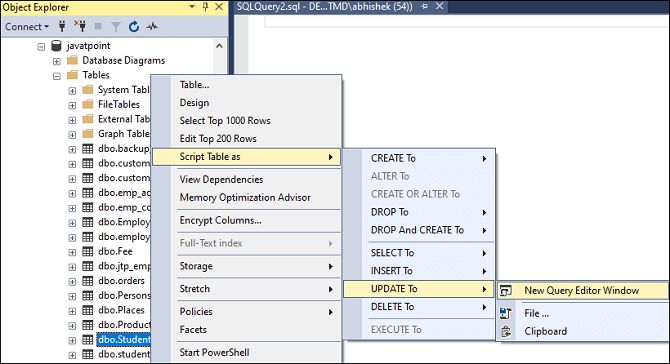Select the dbo.Persons table

(124, 295)
